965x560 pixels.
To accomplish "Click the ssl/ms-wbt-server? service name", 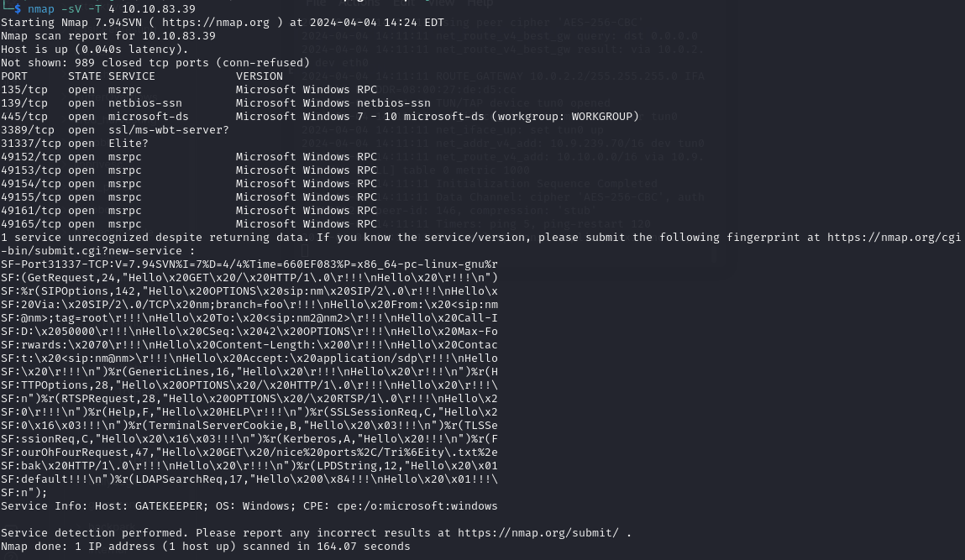I will coord(169,130).
